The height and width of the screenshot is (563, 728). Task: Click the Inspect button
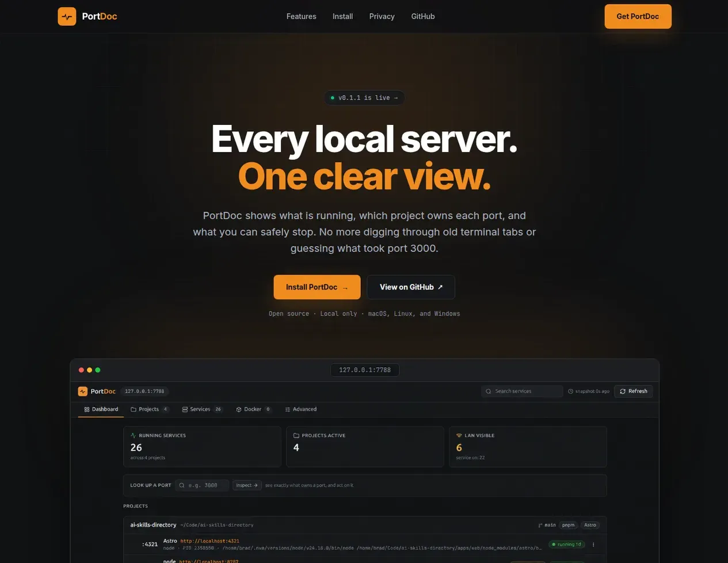point(247,485)
